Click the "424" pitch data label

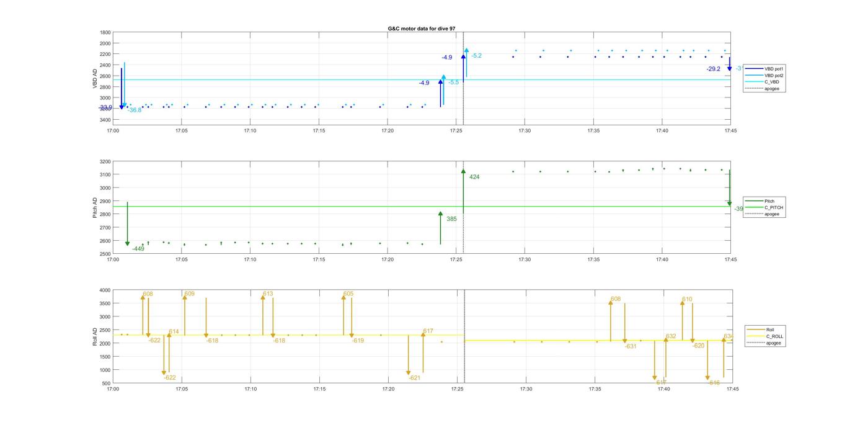point(474,177)
